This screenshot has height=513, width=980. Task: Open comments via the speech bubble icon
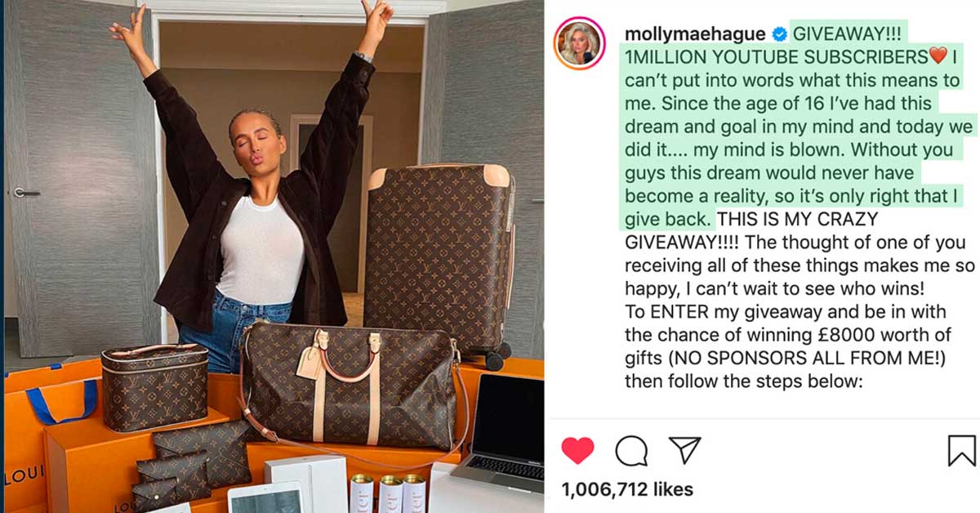tap(631, 450)
